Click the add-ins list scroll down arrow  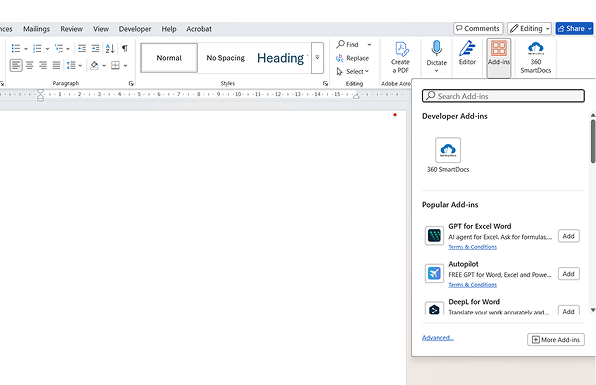tap(593, 310)
